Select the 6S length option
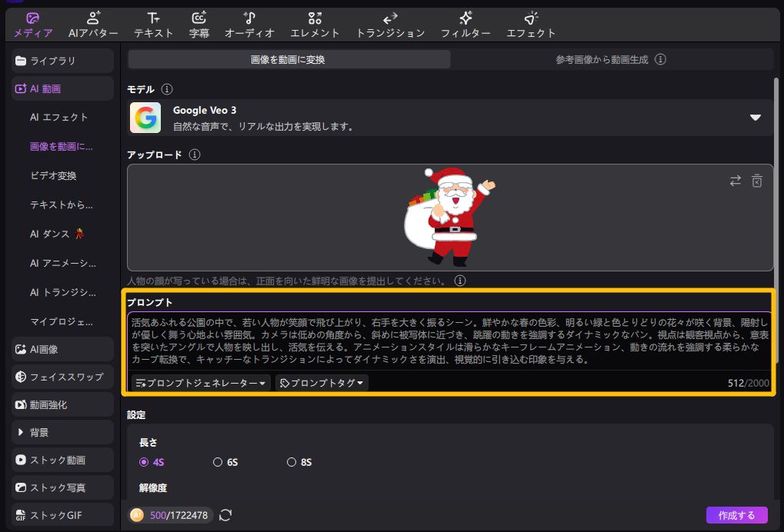This screenshot has width=784, height=532. 218,462
